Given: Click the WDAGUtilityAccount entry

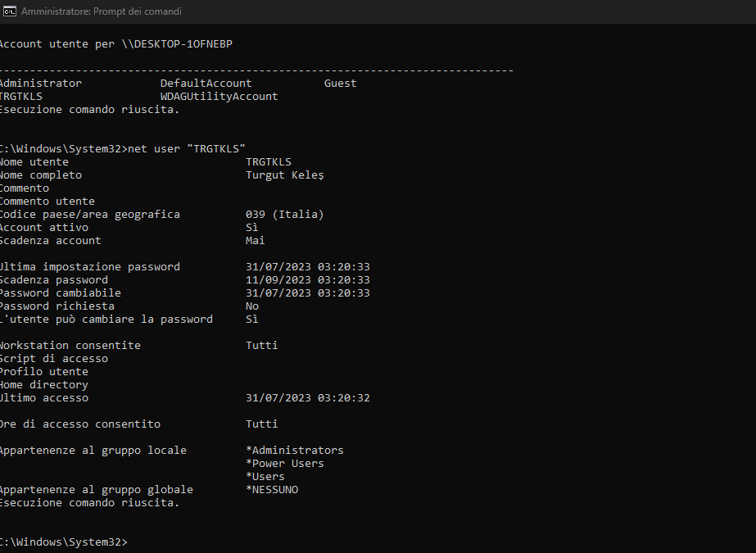Looking at the screenshot, I should point(219,96).
